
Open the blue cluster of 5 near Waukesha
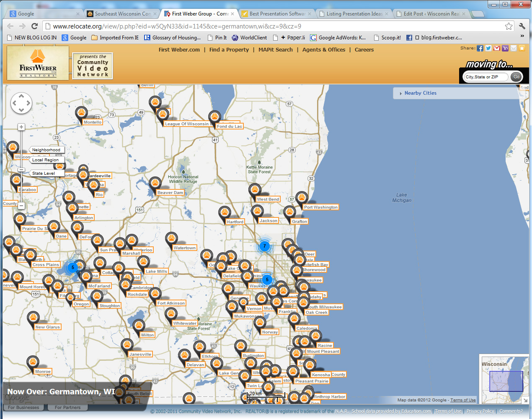coord(267,279)
